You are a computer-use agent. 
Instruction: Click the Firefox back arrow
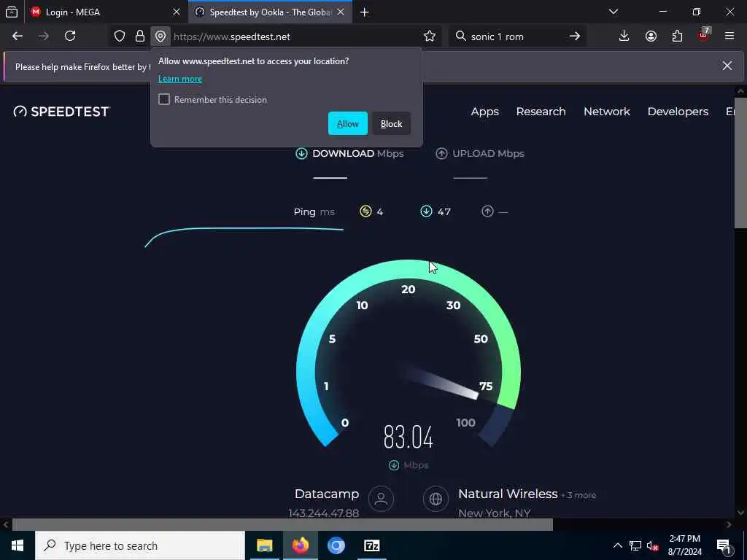point(18,36)
